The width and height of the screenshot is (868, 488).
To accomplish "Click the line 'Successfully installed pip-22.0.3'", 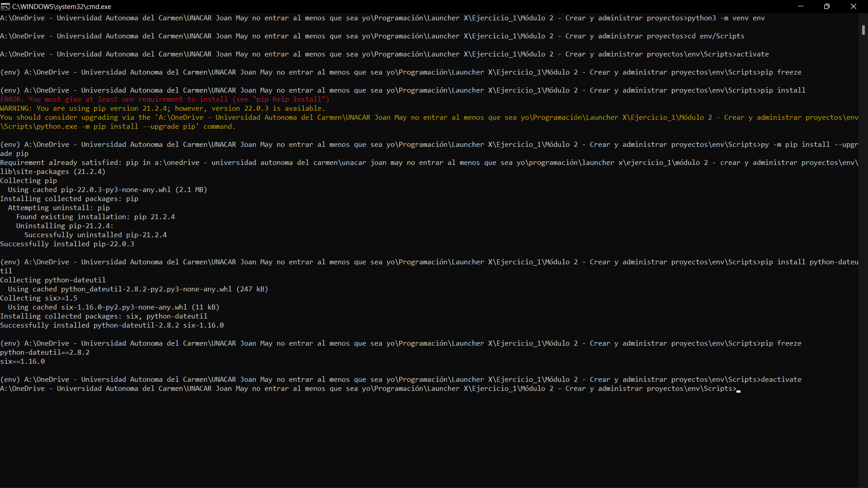I will [x=67, y=244].
